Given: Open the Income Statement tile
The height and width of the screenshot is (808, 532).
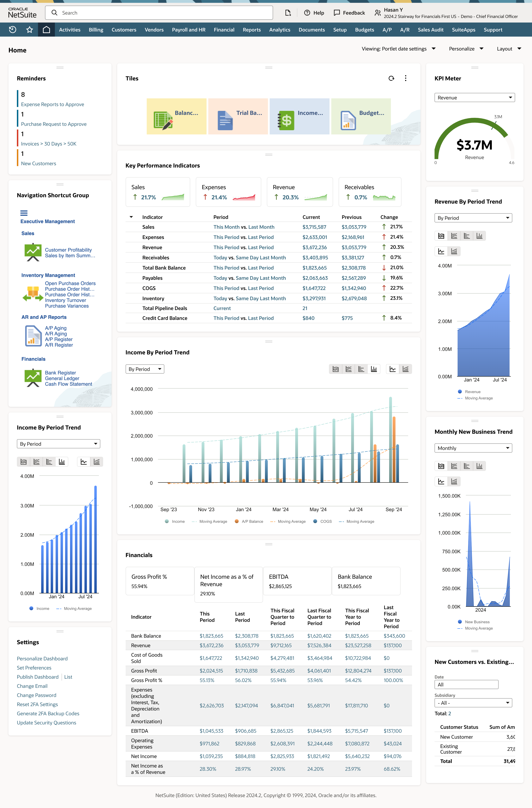Looking at the screenshot, I should tap(299, 116).
